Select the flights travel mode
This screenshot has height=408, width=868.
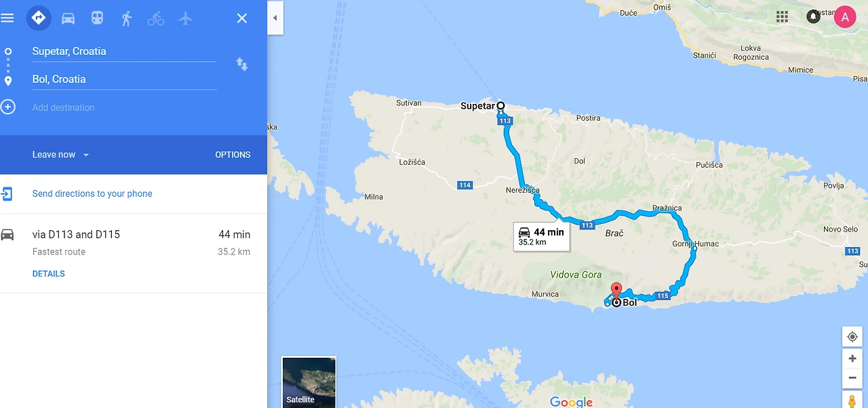pyautogui.click(x=186, y=18)
